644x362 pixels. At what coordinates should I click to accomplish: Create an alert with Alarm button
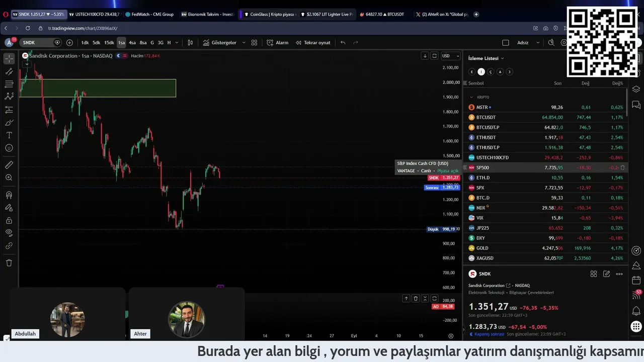pyautogui.click(x=278, y=43)
